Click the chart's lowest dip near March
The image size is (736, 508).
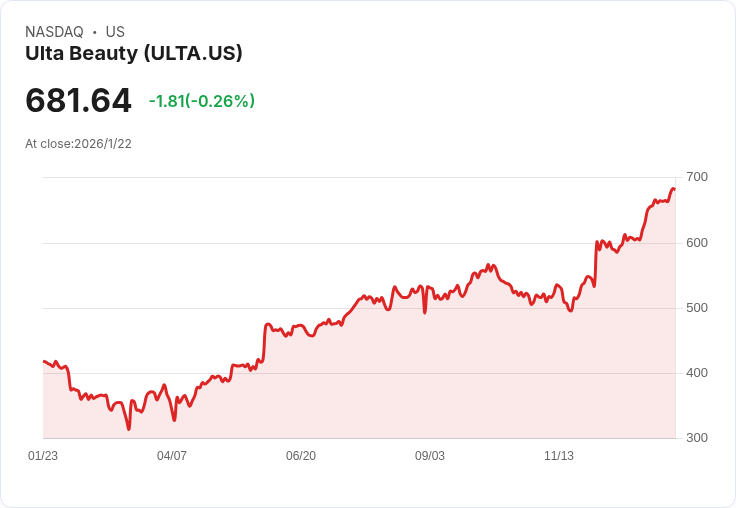(129, 429)
